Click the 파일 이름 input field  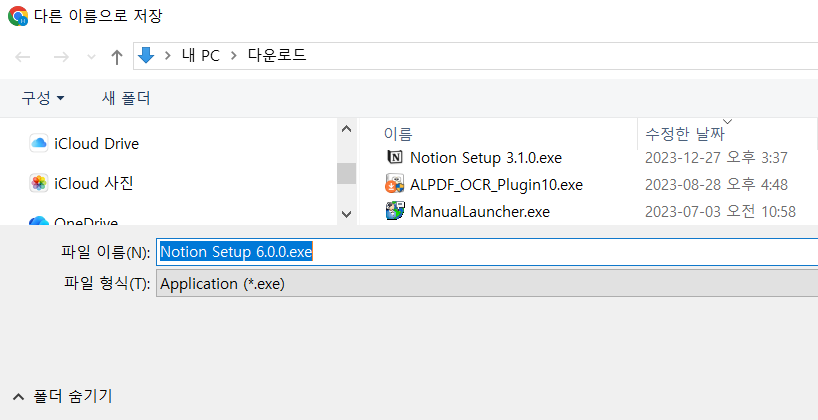[487, 252]
